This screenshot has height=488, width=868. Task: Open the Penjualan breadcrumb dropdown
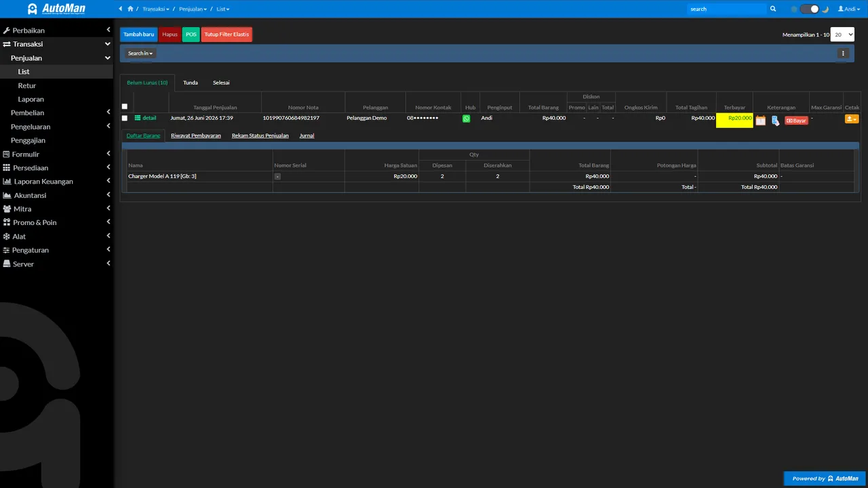point(193,9)
